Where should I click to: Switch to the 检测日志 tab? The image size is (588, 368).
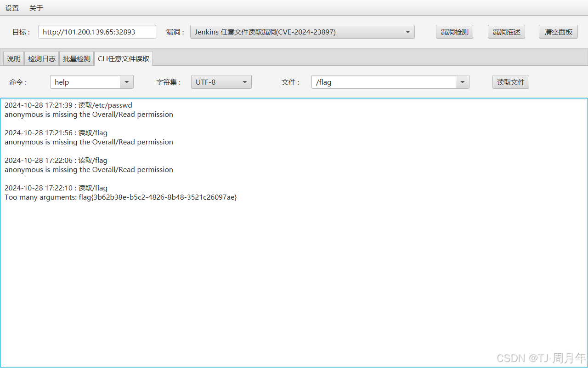42,58
